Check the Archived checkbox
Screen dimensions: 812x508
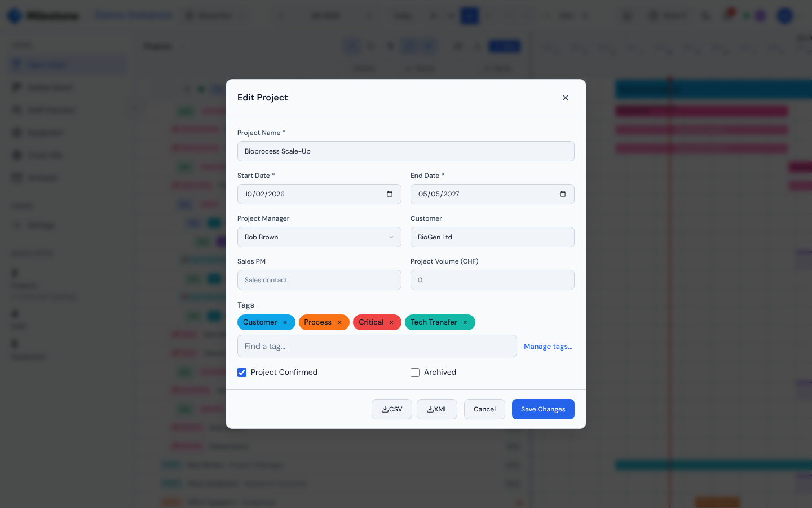pos(415,373)
